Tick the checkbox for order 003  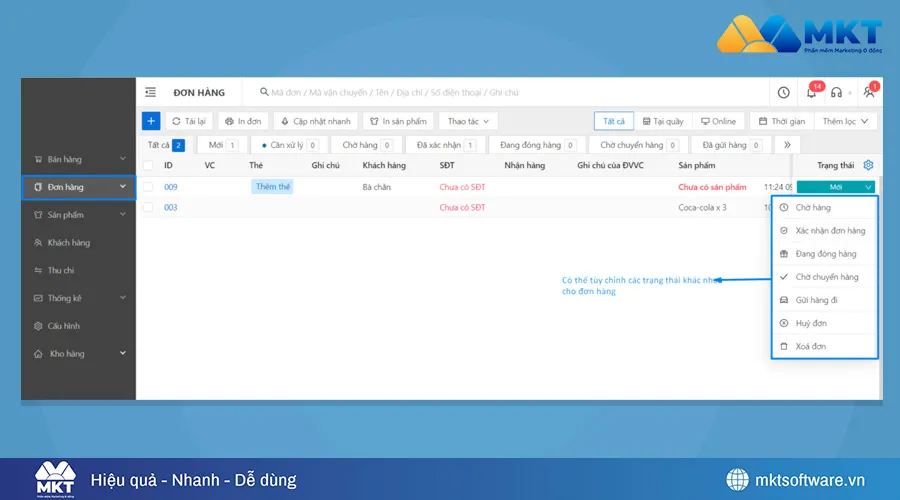[148, 207]
